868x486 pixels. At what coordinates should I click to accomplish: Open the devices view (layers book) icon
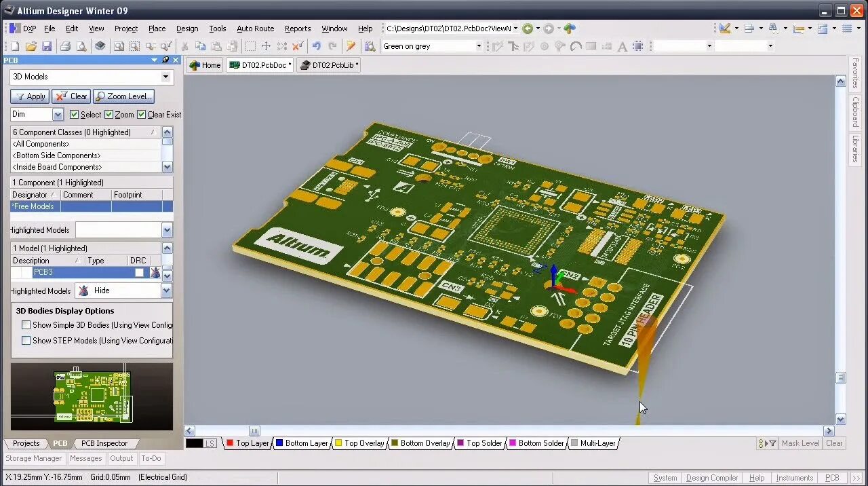click(x=100, y=46)
